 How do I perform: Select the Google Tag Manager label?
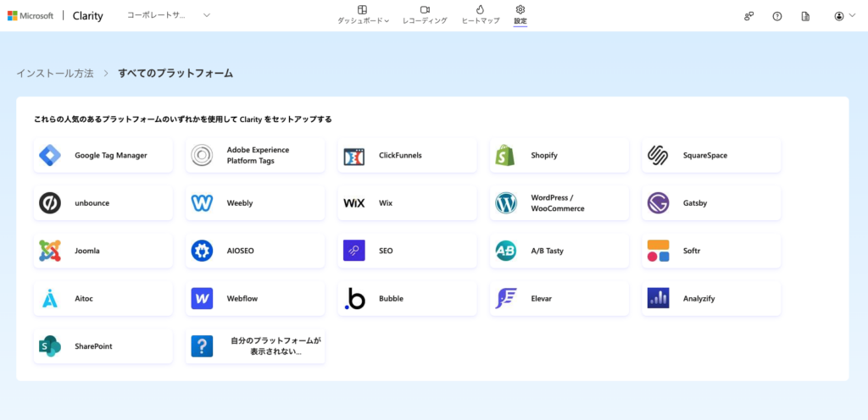point(111,155)
